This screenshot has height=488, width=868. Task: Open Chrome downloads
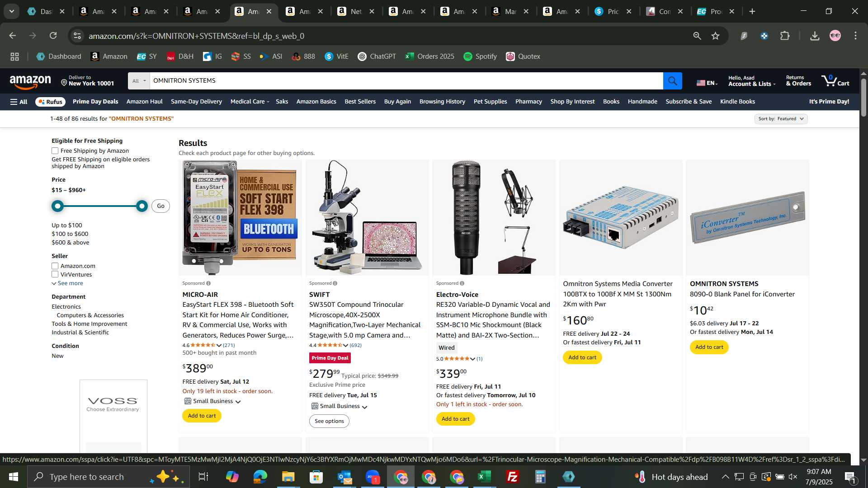click(x=815, y=36)
